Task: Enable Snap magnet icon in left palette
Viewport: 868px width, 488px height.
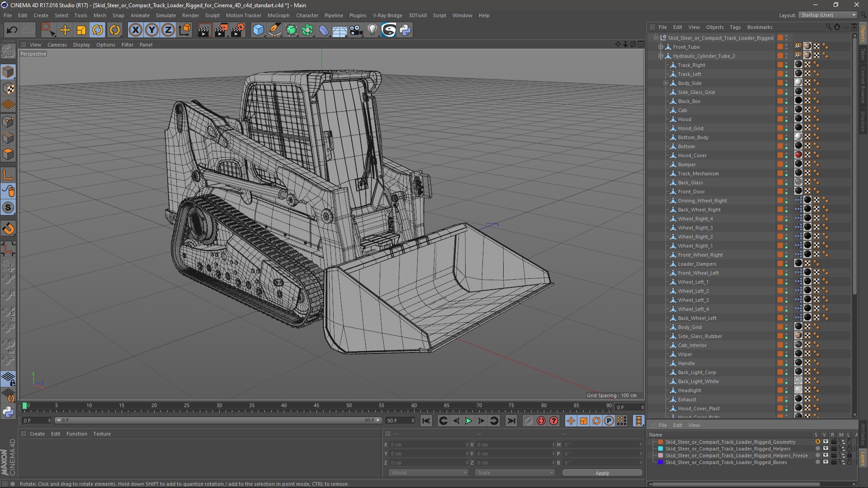Action: click(8, 229)
